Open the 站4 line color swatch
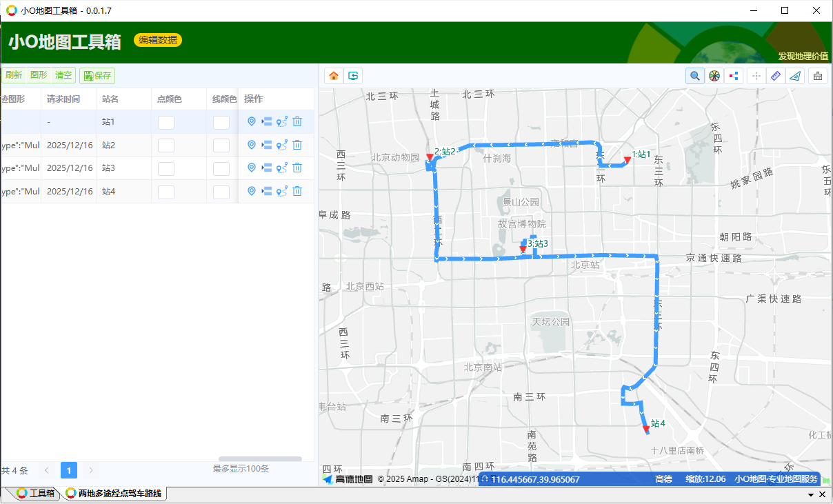Image resolution: width=833 pixels, height=504 pixels. point(221,192)
